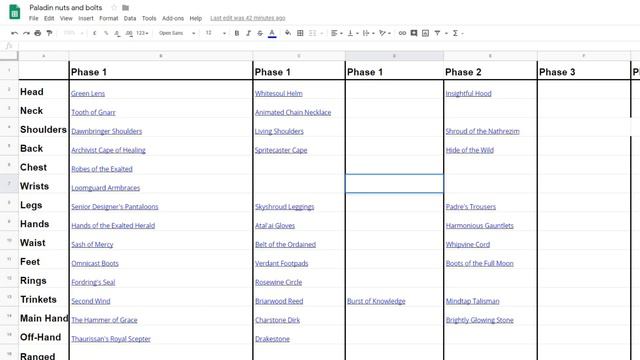Print the spreadsheet with printer icon
The height and width of the screenshot is (360, 640).
(x=38, y=33)
